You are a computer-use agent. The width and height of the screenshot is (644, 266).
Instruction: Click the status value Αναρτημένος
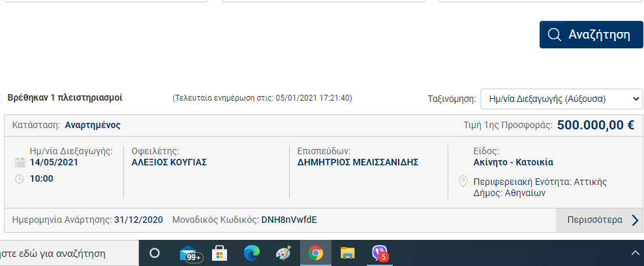click(93, 125)
